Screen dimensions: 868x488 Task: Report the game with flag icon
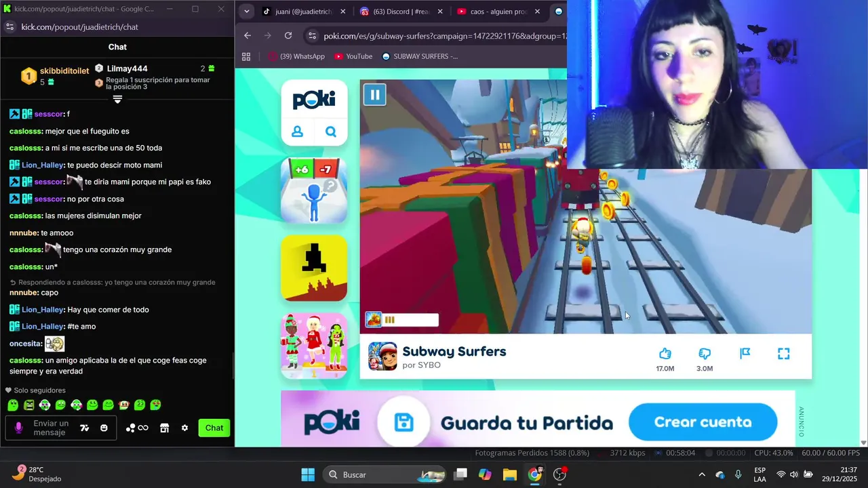(745, 353)
